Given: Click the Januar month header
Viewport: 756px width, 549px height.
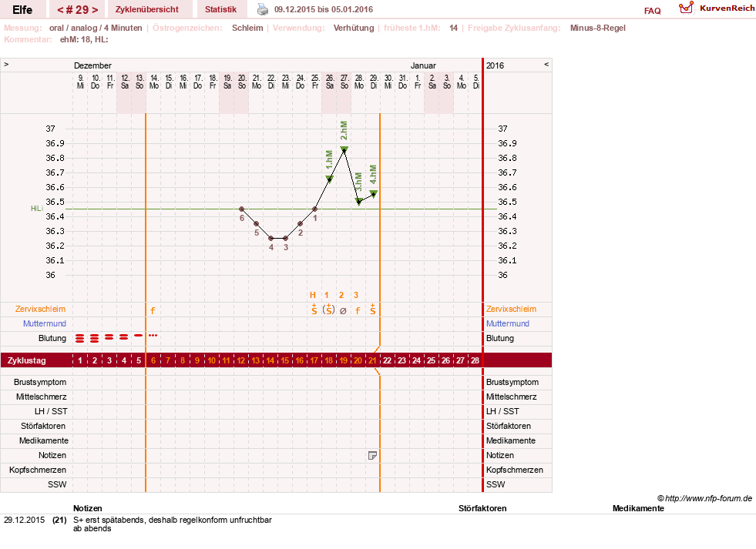Looking at the screenshot, I should [423, 65].
